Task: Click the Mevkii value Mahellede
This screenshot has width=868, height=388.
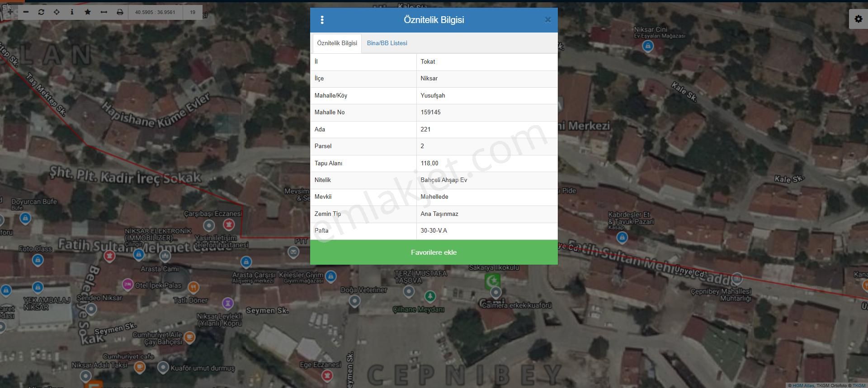Action: coord(434,196)
